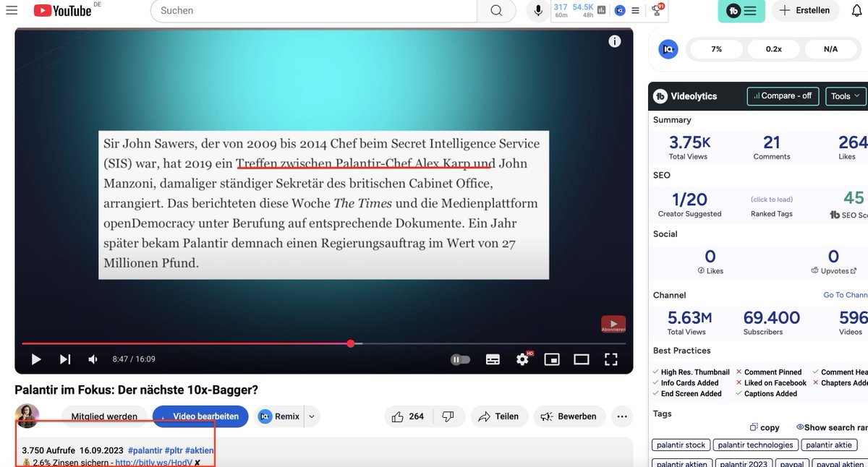Image resolution: width=868 pixels, height=467 pixels.
Task: Focus the Suchen search field
Action: 314,10
